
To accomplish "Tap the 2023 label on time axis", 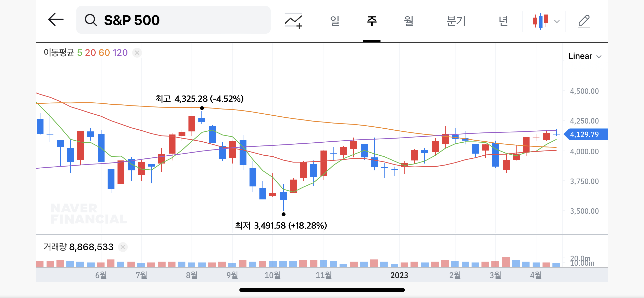I will click(x=399, y=275).
